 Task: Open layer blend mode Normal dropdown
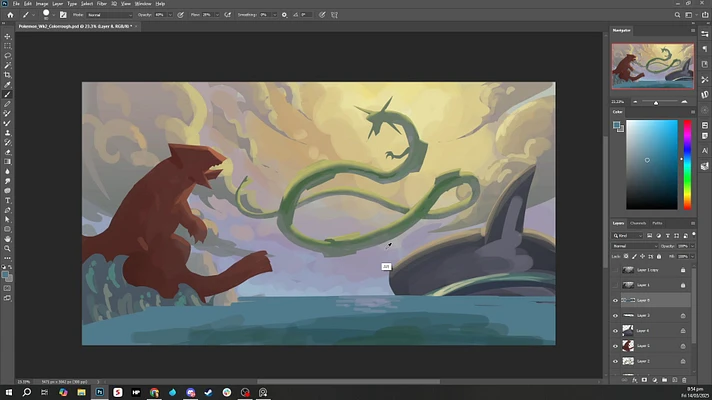pos(634,246)
